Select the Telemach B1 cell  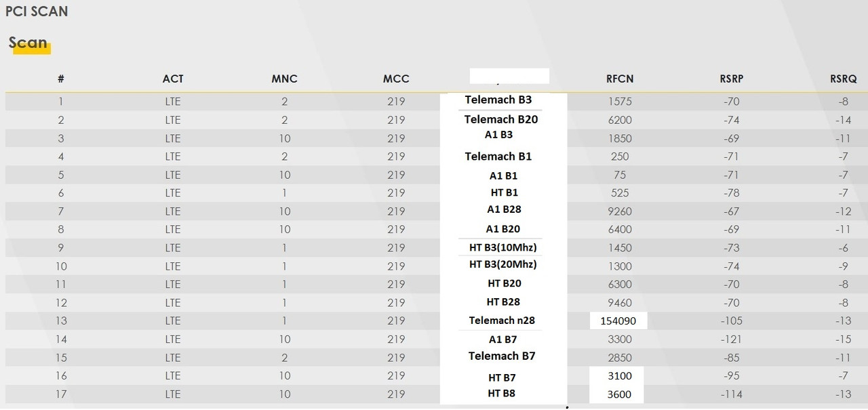498,157
